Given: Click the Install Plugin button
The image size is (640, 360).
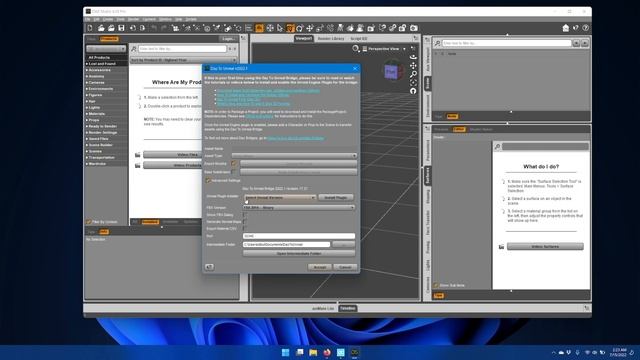Looking at the screenshot, I should point(336,198).
